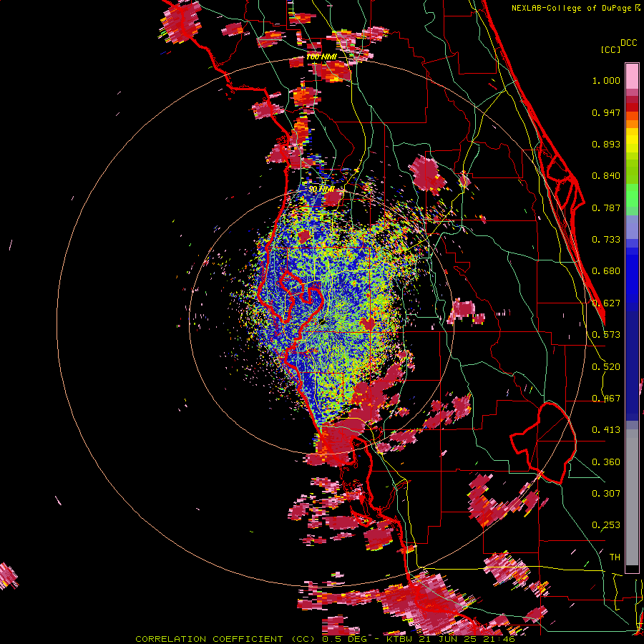644x644 pixels.
Task: Click the 0.947 scale label
Action: pos(606,112)
